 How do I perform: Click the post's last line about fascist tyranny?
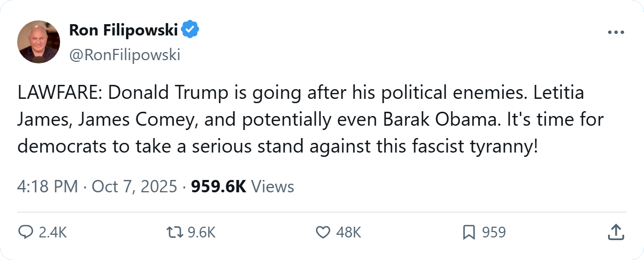(x=277, y=146)
